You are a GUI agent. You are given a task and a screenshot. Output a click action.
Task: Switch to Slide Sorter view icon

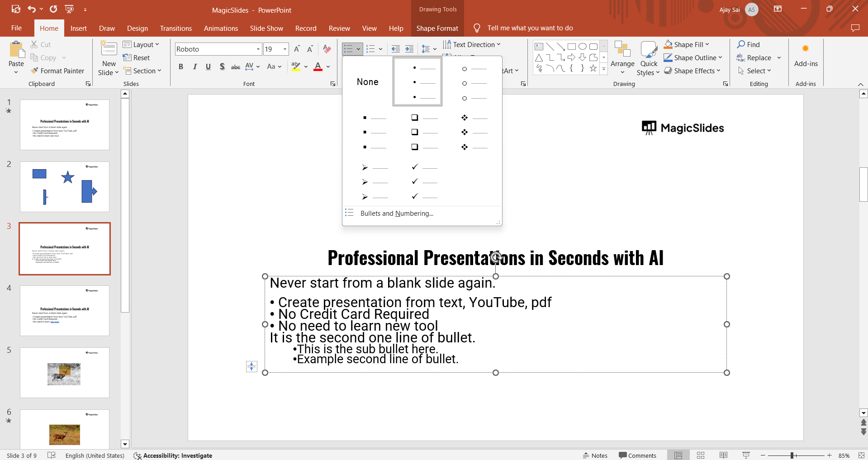[701, 455]
